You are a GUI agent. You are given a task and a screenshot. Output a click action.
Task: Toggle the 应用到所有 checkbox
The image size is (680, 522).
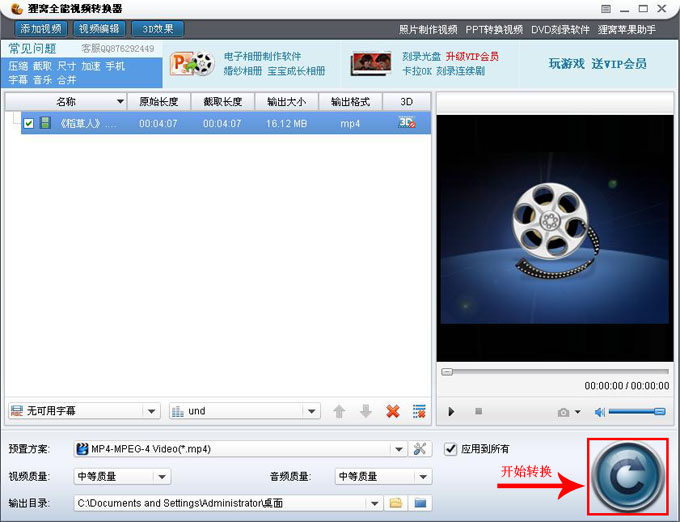(451, 449)
